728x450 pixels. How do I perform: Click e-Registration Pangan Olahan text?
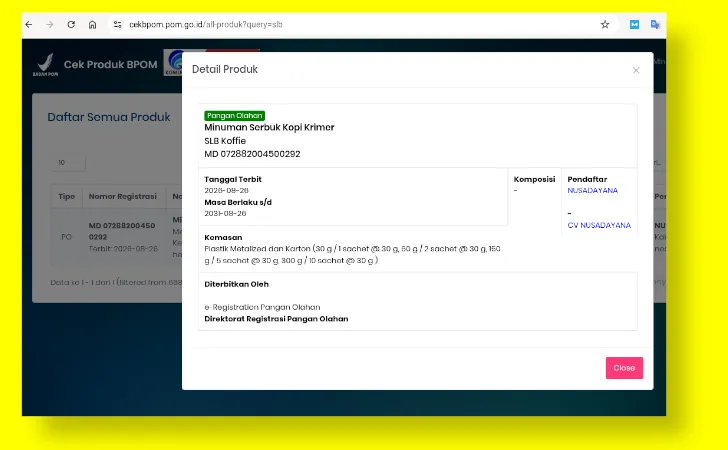[262, 307]
